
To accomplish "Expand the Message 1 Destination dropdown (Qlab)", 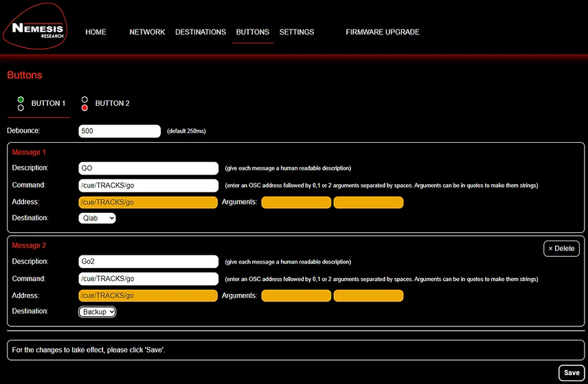I will (x=97, y=218).
